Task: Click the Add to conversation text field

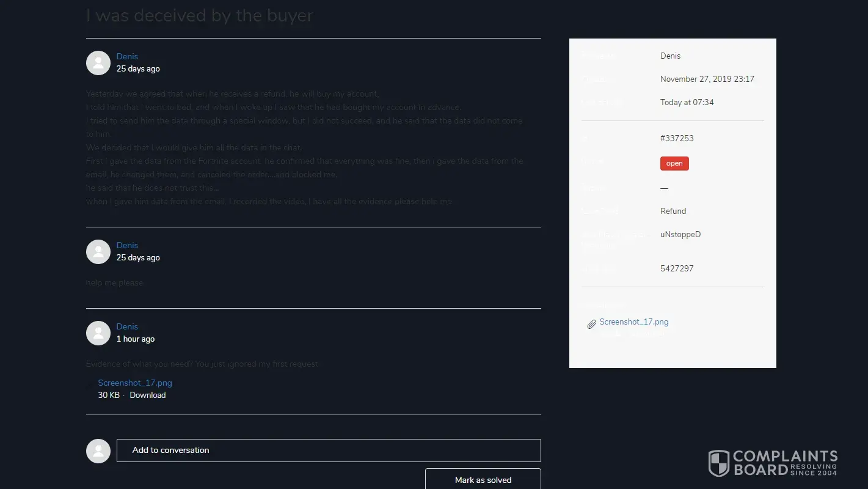Action: point(329,450)
